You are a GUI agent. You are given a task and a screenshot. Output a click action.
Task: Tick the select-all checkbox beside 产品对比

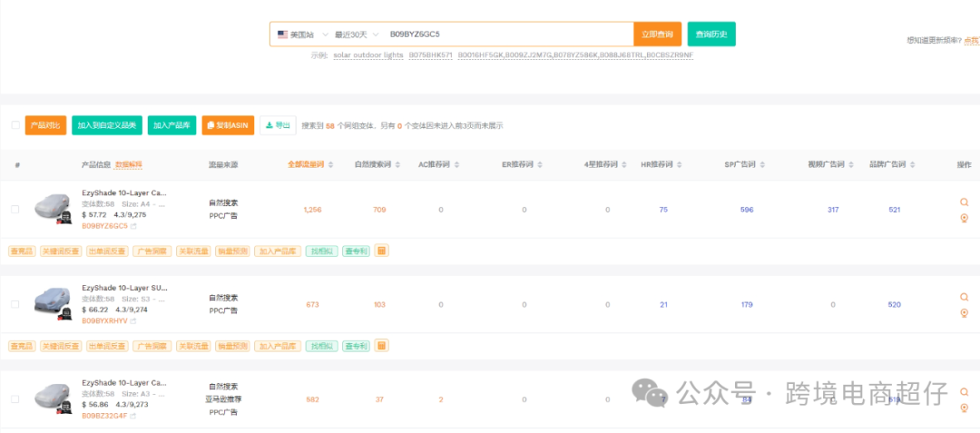[15, 125]
